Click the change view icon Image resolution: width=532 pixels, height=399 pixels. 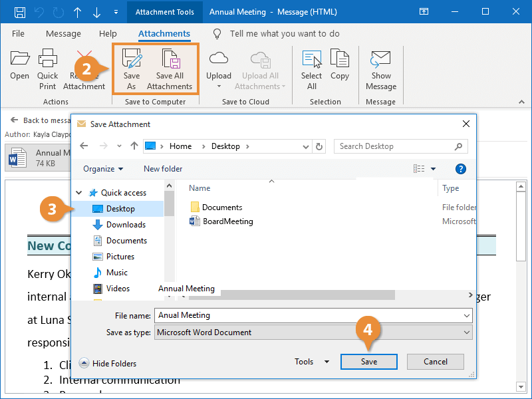(419, 169)
